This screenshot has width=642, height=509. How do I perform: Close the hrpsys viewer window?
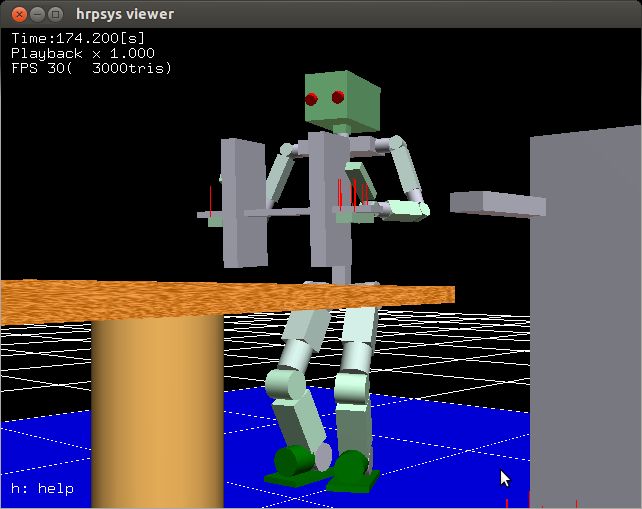pyautogui.click(x=16, y=14)
